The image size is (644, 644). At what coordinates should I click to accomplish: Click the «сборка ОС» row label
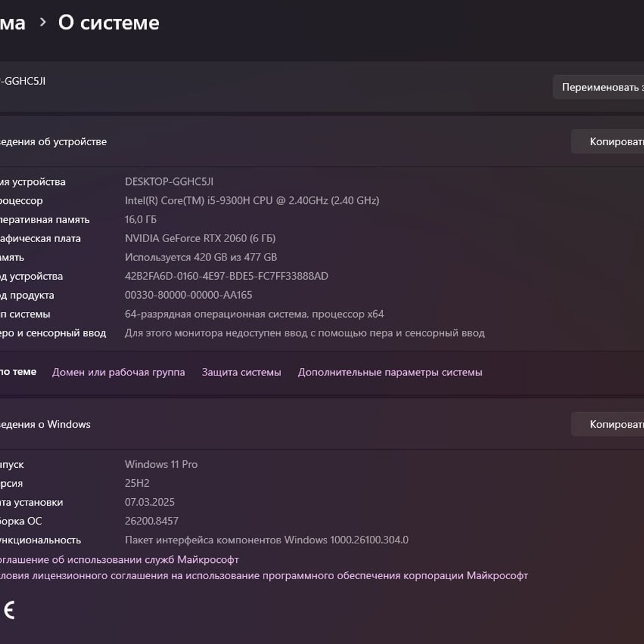coord(21,521)
